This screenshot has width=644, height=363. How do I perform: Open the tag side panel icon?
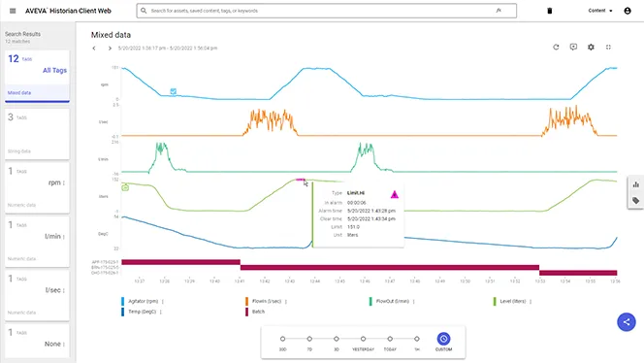click(x=636, y=201)
